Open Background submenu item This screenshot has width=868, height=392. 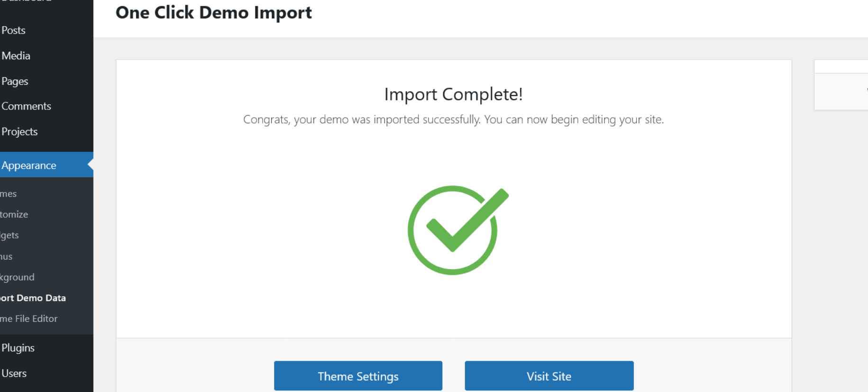[18, 277]
